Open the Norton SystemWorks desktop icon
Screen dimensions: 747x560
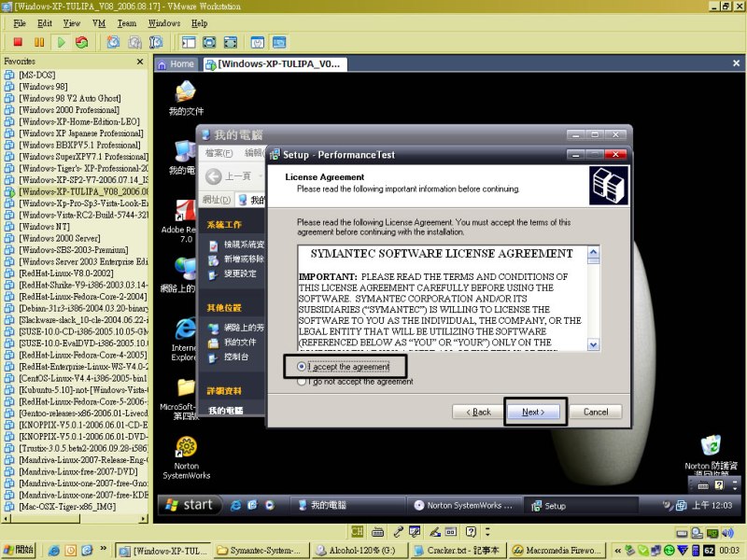click(186, 458)
